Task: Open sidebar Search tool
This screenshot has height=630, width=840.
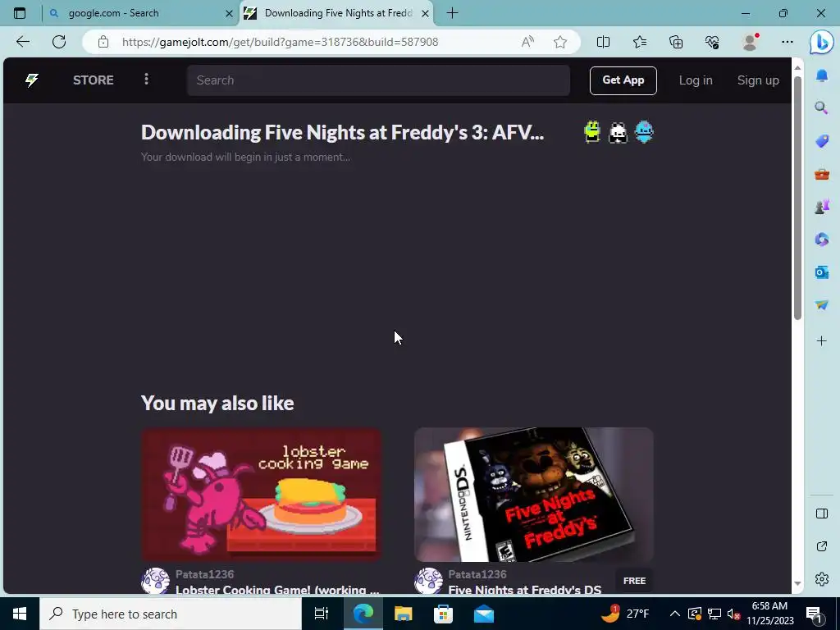Action: click(x=821, y=109)
